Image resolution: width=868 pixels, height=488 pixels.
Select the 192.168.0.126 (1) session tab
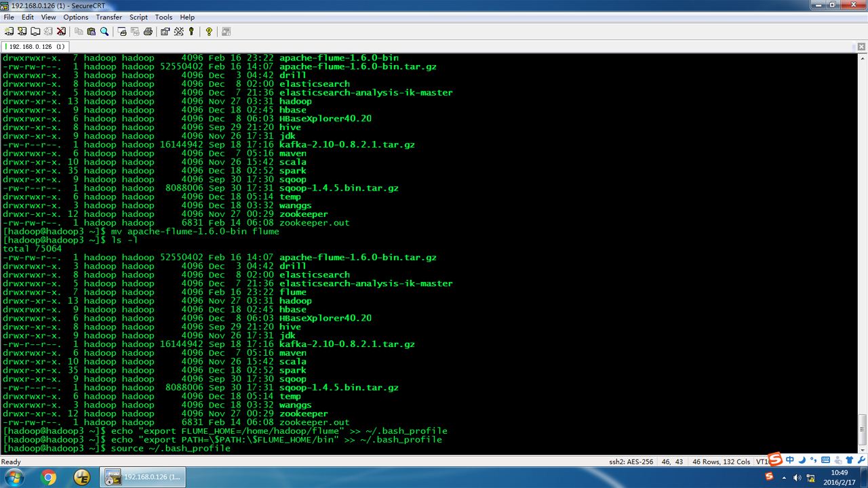coord(35,47)
